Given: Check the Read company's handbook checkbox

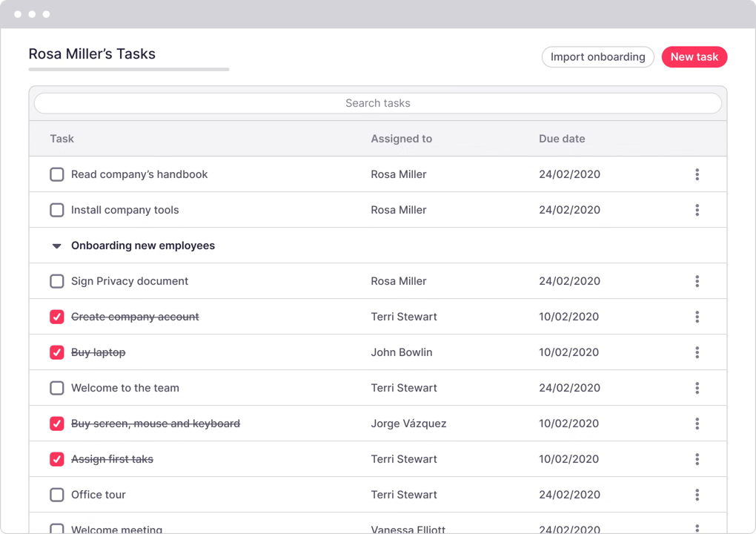Looking at the screenshot, I should click(x=56, y=174).
